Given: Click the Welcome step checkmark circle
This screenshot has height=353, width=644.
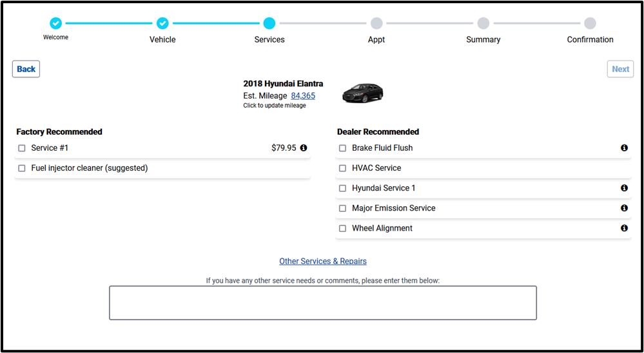Looking at the screenshot, I should [56, 23].
